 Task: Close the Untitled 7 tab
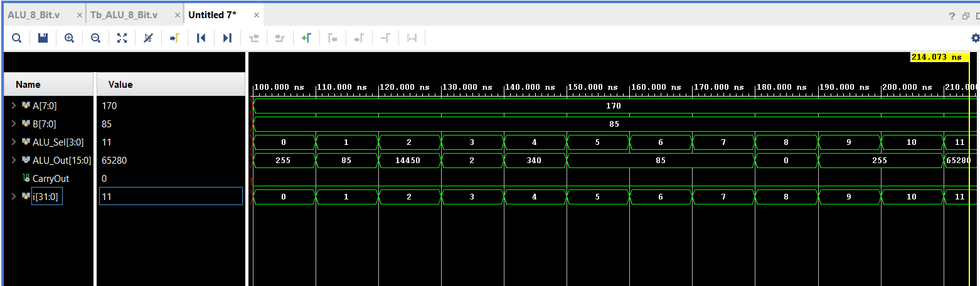coord(253,15)
